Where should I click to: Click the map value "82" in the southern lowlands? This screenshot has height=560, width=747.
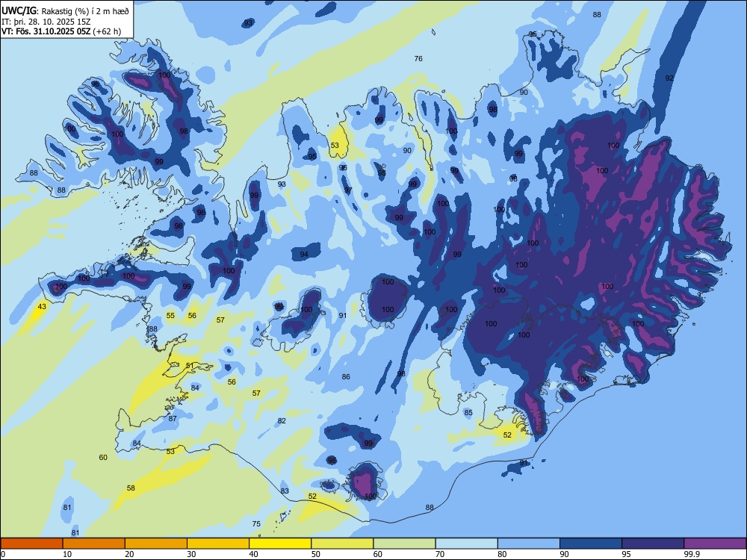[x=282, y=420]
